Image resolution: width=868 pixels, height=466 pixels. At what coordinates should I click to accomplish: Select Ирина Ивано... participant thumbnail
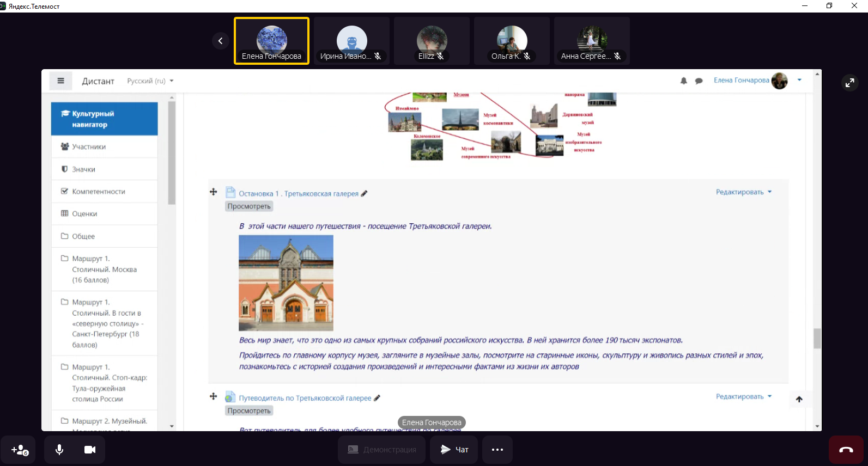[351, 41]
